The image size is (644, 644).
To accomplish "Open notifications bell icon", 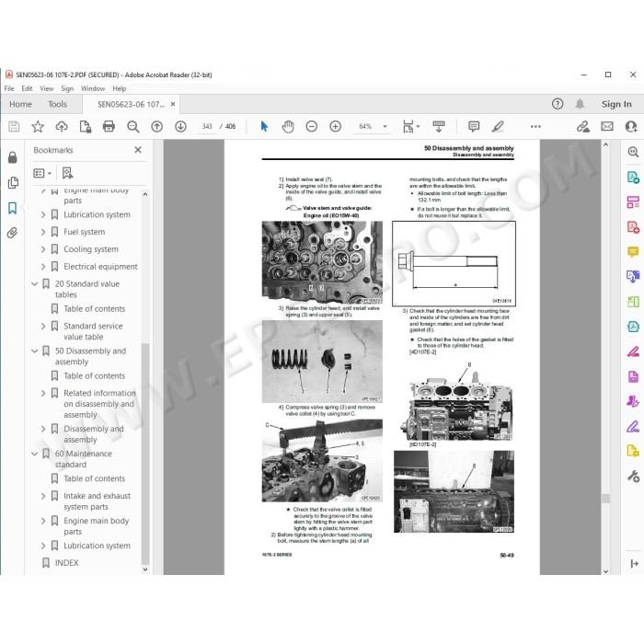I will click(580, 104).
